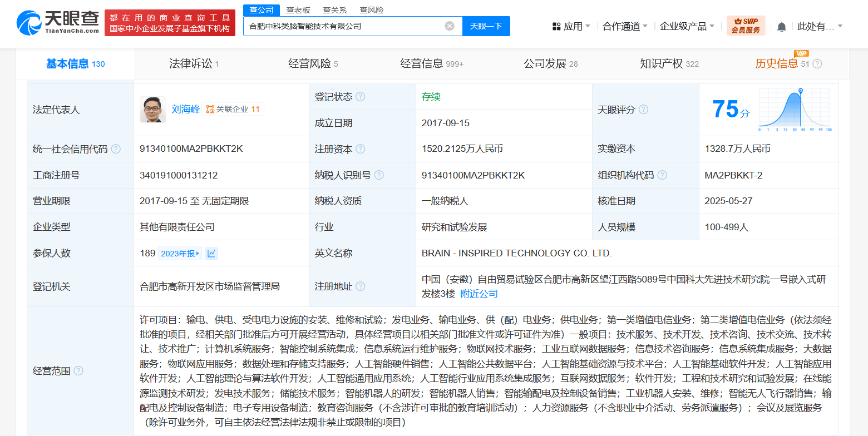Click the 附近公司 link
Screen dimensions: 868x436
click(479, 294)
